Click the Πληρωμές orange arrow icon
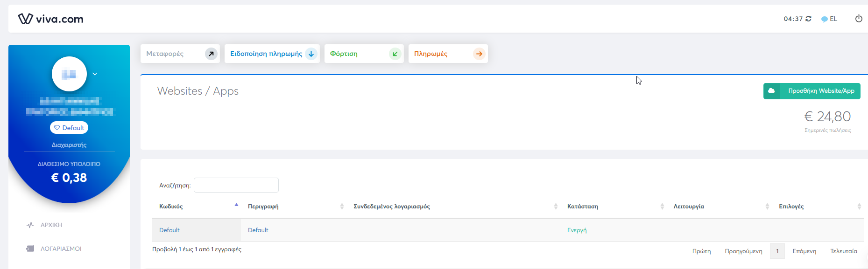Viewport: 868px width, 269px height. point(479,54)
